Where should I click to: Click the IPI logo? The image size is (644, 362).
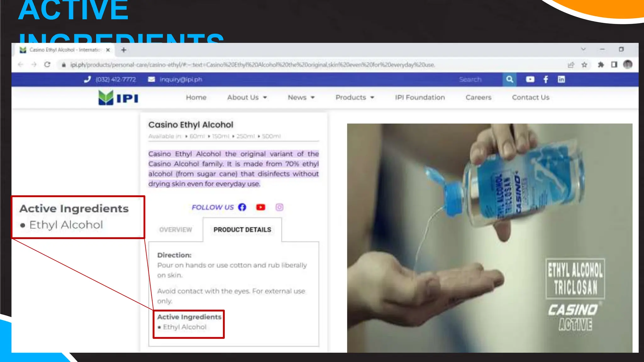pos(118,98)
